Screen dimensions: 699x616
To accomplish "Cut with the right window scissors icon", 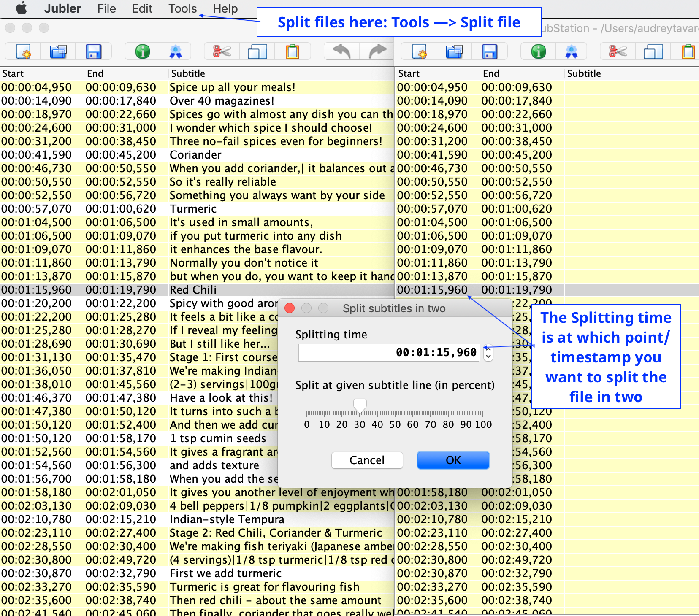I will (618, 51).
